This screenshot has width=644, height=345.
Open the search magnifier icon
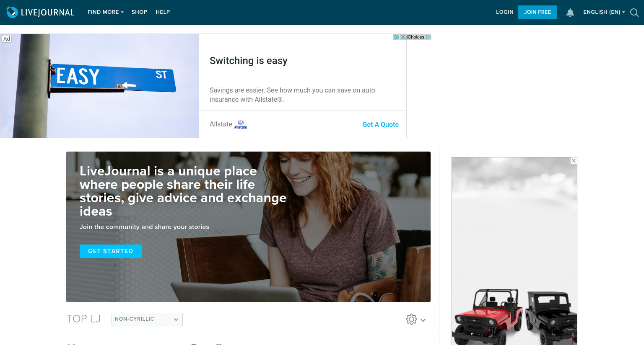pyautogui.click(x=634, y=13)
